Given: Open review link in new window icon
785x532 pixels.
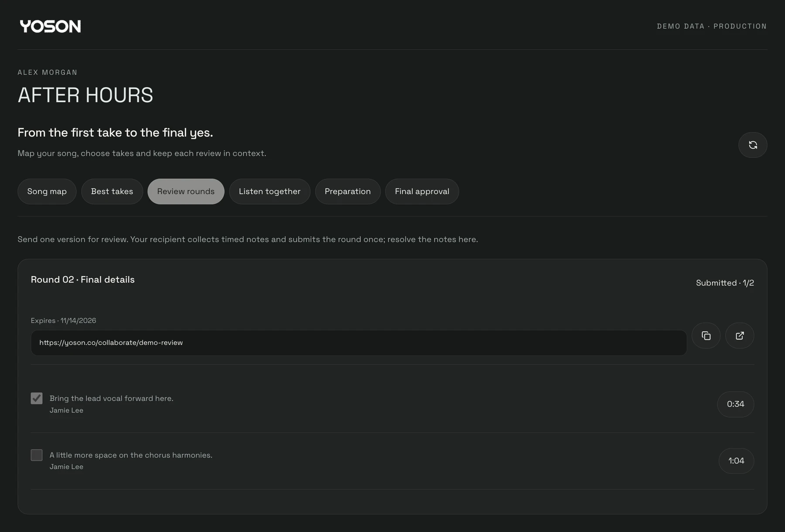Looking at the screenshot, I should [x=740, y=335].
